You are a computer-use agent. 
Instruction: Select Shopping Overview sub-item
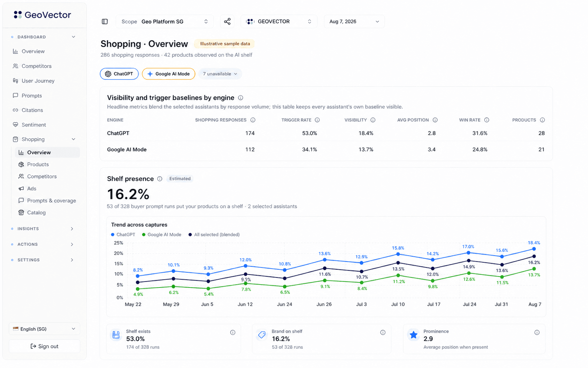47,152
